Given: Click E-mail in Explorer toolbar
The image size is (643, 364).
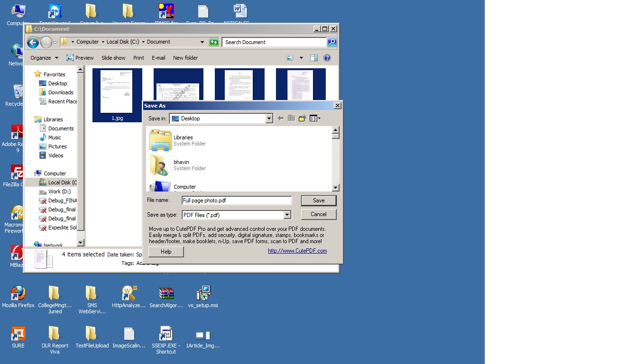Looking at the screenshot, I should (158, 58).
